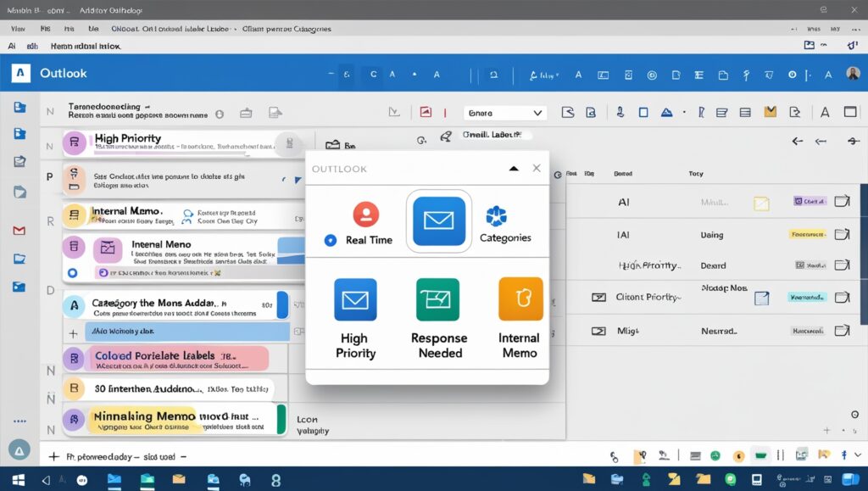Open the High Priority message in list
Screen dimensions: 868x491
(x=183, y=142)
